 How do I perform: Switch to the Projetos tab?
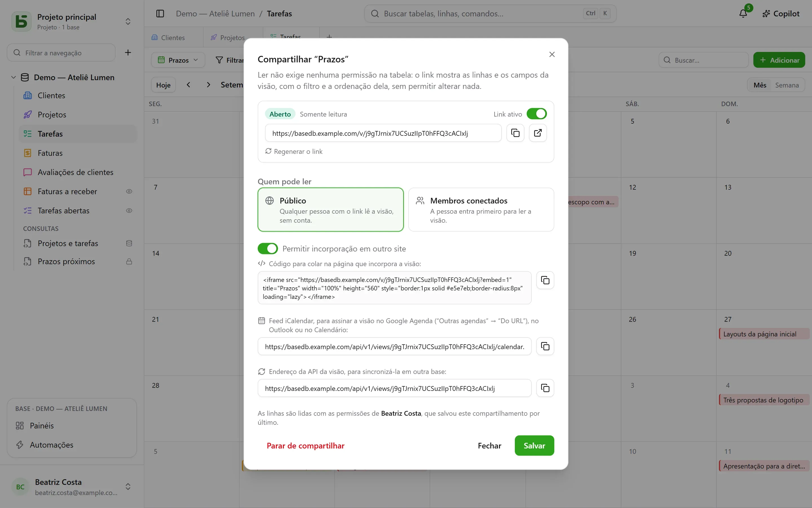click(232, 37)
